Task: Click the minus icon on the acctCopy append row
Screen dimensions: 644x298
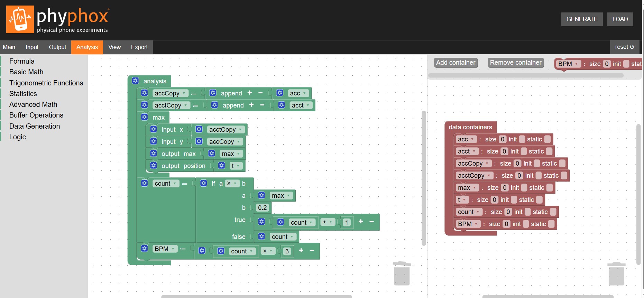Action: click(x=262, y=105)
